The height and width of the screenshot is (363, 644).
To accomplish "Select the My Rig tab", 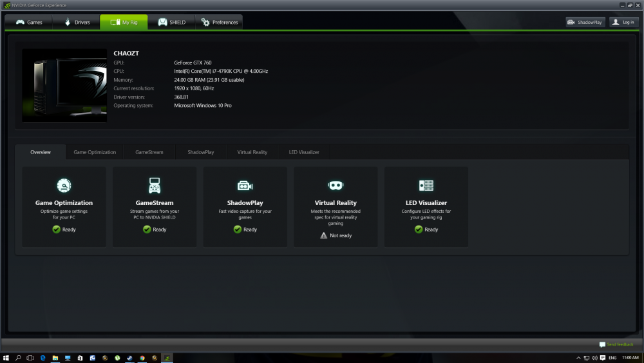I will point(124,22).
